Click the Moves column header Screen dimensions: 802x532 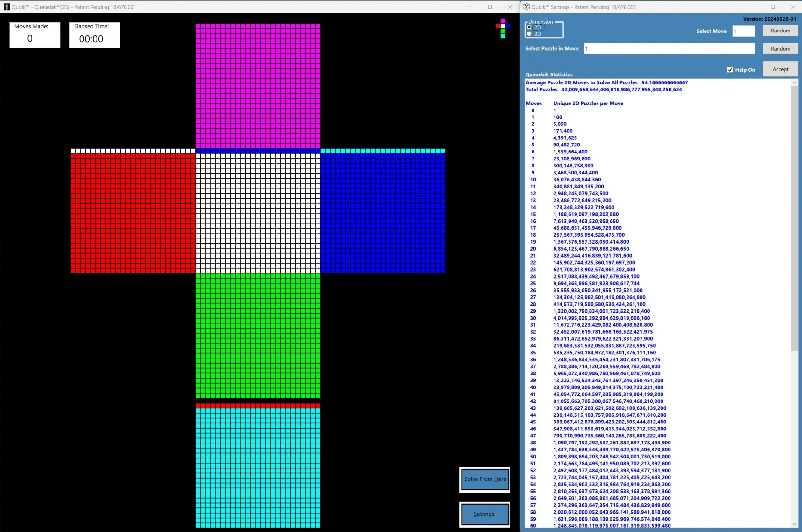tap(533, 103)
